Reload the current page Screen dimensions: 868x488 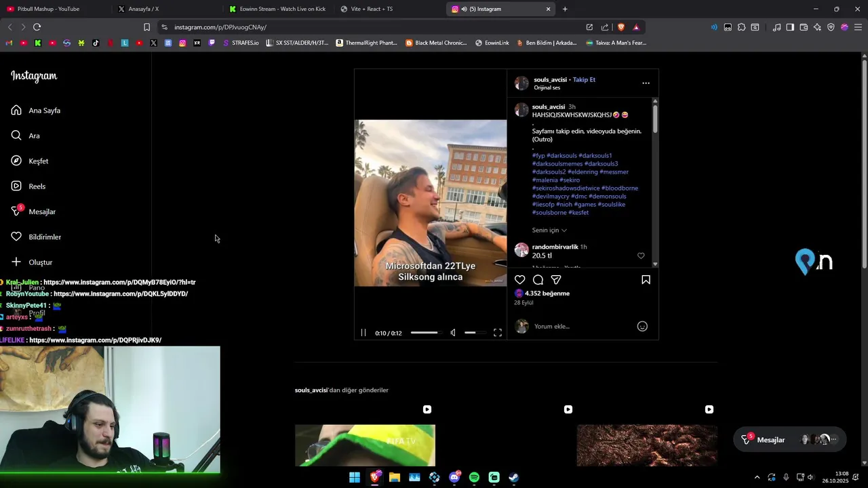tap(37, 27)
